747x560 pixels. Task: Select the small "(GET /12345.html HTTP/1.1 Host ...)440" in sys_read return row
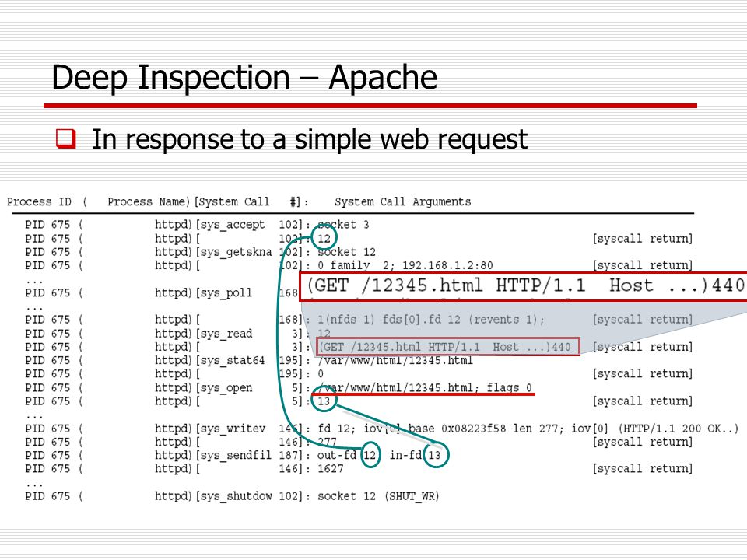click(445, 347)
